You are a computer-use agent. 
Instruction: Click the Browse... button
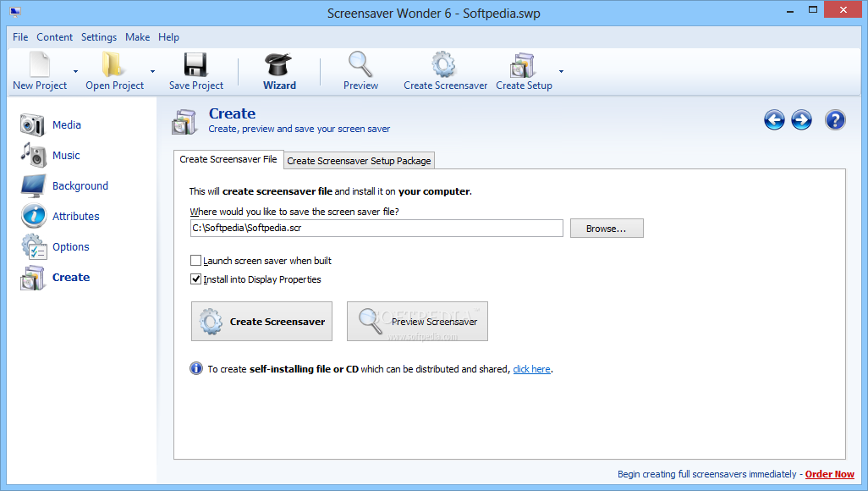click(607, 229)
